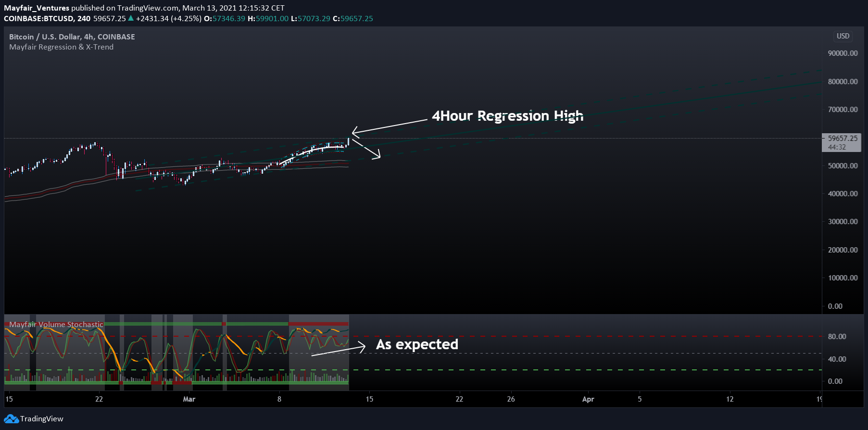Click the stochastic 80.00 level label
Viewport: 868px width, 430px height.
click(837, 337)
